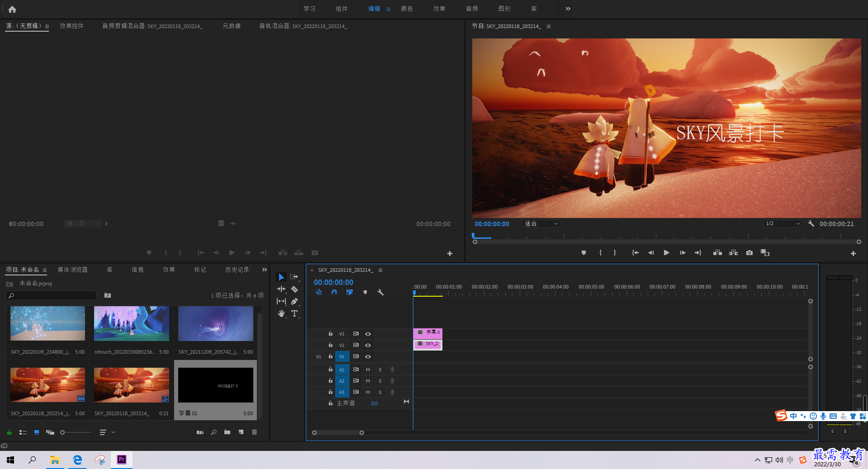Switch to the 颜色 workspace
The height and width of the screenshot is (469, 868).
407,9
